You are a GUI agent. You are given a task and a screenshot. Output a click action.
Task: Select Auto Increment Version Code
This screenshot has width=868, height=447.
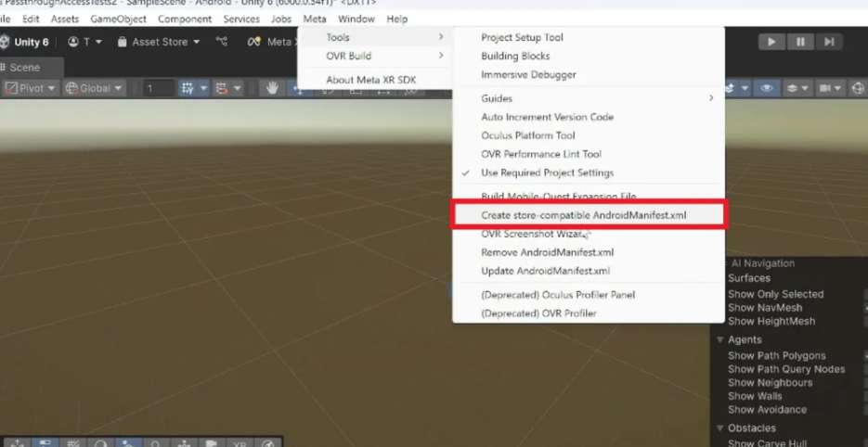point(589,117)
